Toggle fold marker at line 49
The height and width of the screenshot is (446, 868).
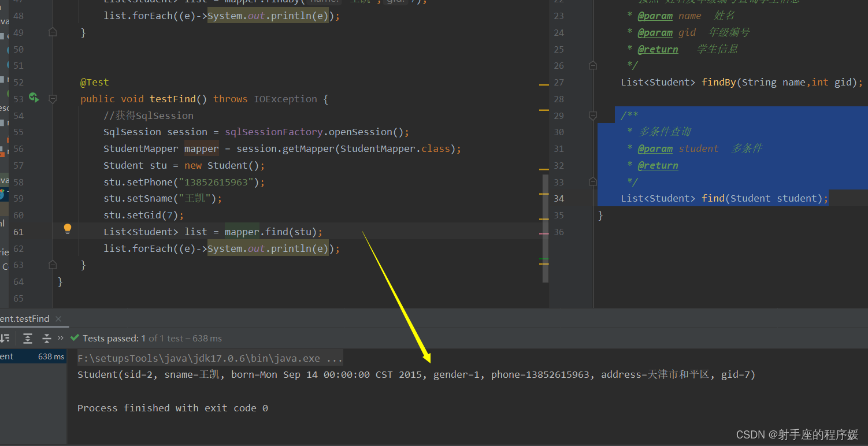53,33
